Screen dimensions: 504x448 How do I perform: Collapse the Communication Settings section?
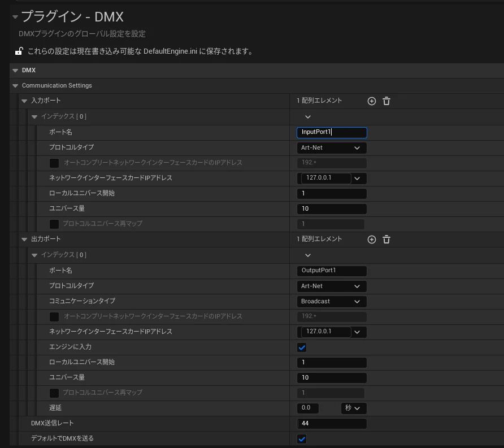coord(15,86)
